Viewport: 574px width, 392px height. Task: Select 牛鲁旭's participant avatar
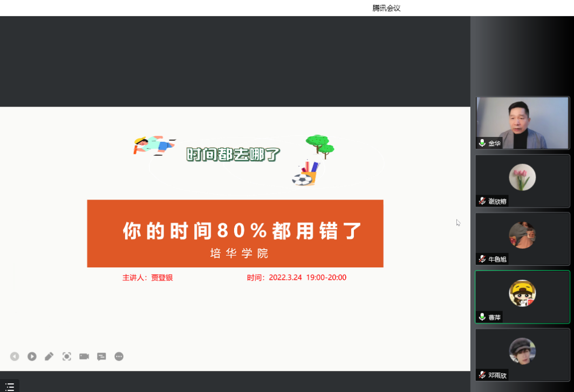pyautogui.click(x=522, y=235)
